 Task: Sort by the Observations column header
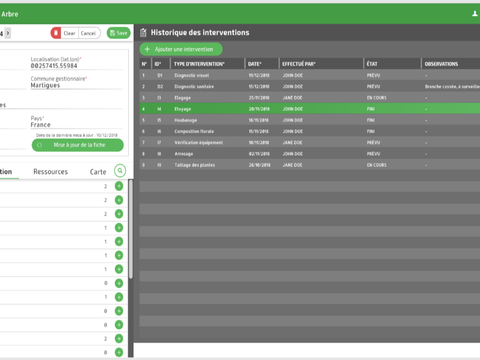451,64
